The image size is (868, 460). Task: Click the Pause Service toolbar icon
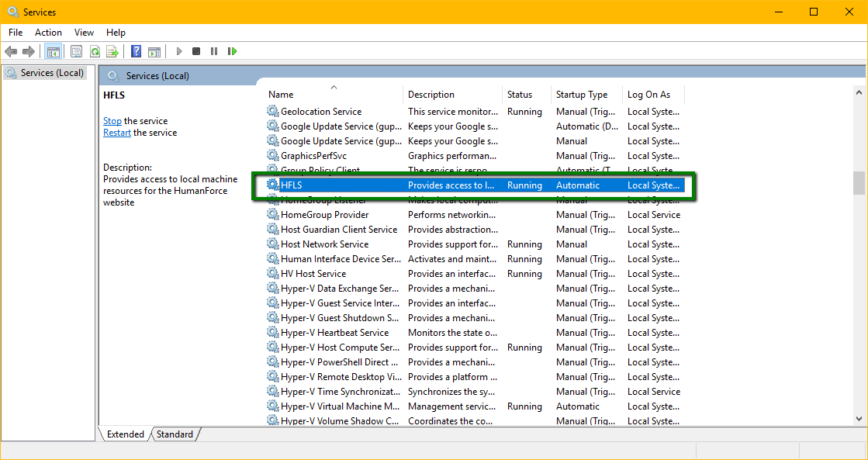(x=213, y=51)
